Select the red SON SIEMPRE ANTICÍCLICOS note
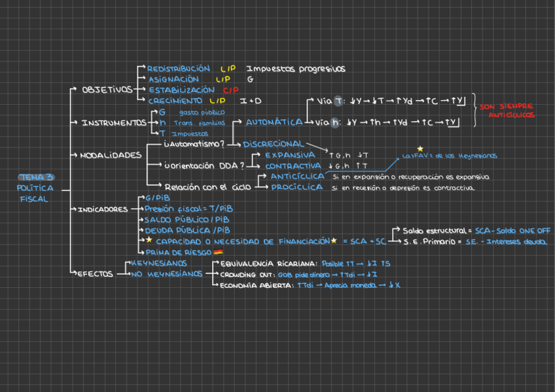This screenshot has height=392, width=555. pyautogui.click(x=507, y=111)
